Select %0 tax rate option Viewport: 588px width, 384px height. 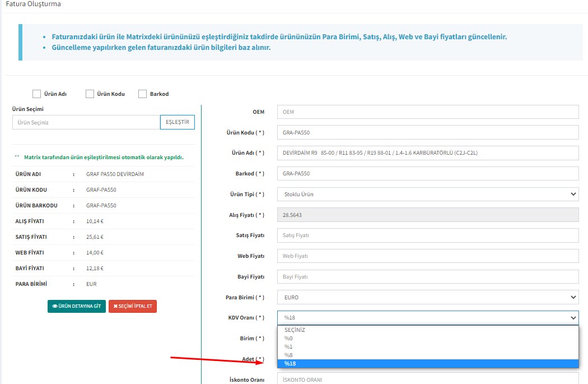[428, 339]
